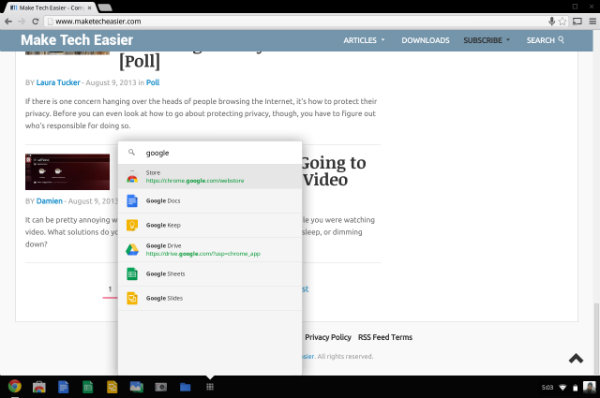Viewport: 600px width, 398px height.
Task: Select the Make Tech Easier browser tab
Action: click(x=50, y=8)
